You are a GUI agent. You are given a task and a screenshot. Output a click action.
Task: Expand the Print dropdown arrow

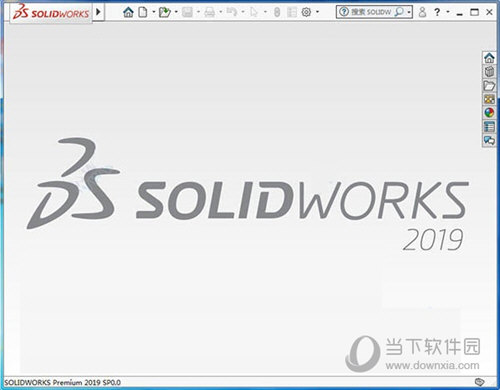[x=221, y=12]
